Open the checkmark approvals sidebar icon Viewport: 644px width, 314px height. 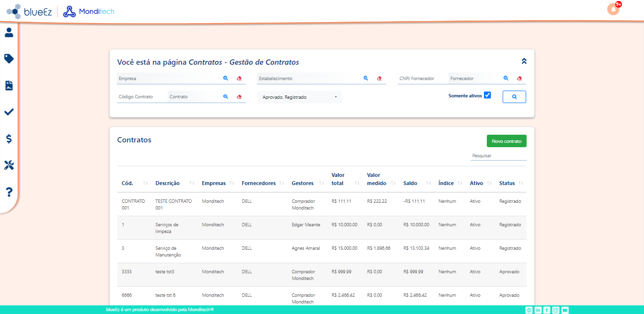[x=9, y=112]
